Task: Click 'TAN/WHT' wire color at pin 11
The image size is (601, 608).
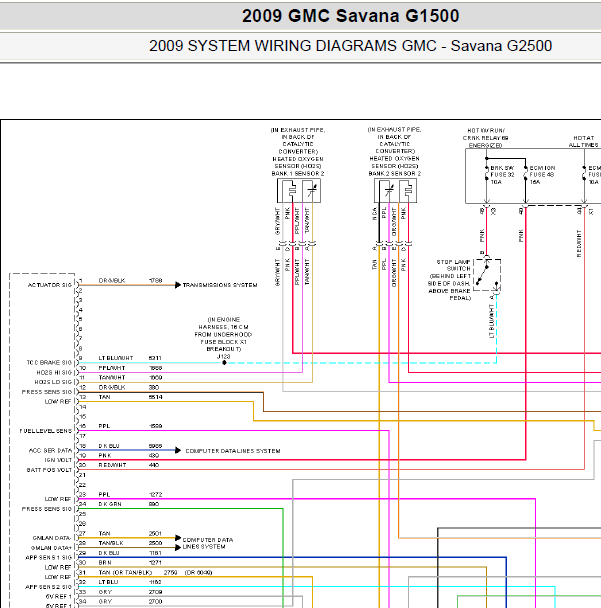Action: point(112,377)
